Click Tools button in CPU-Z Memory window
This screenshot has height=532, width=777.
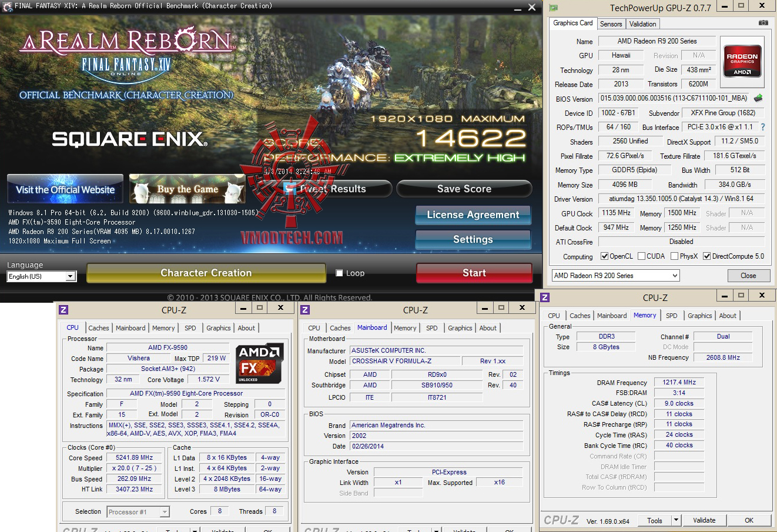pos(655,520)
